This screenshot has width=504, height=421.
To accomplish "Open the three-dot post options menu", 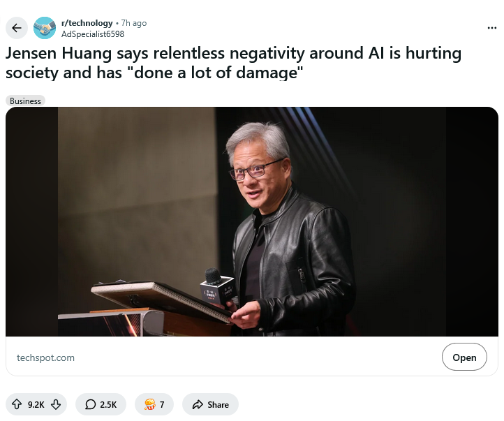I will coord(492,28).
